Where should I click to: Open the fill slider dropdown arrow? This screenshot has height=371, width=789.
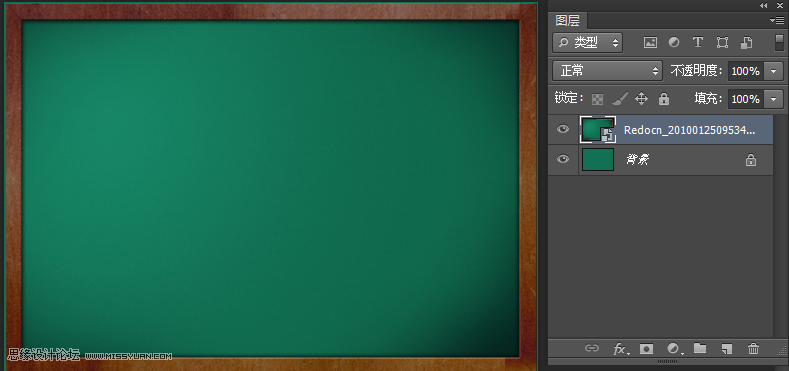point(773,99)
